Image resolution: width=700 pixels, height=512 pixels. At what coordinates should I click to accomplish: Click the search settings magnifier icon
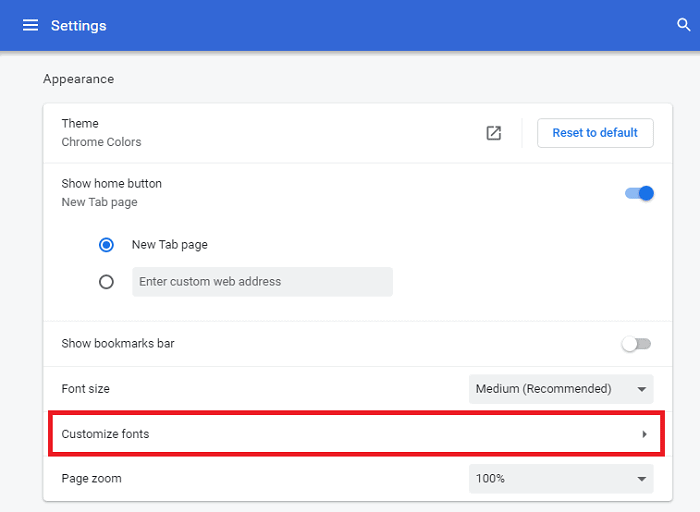coord(683,25)
